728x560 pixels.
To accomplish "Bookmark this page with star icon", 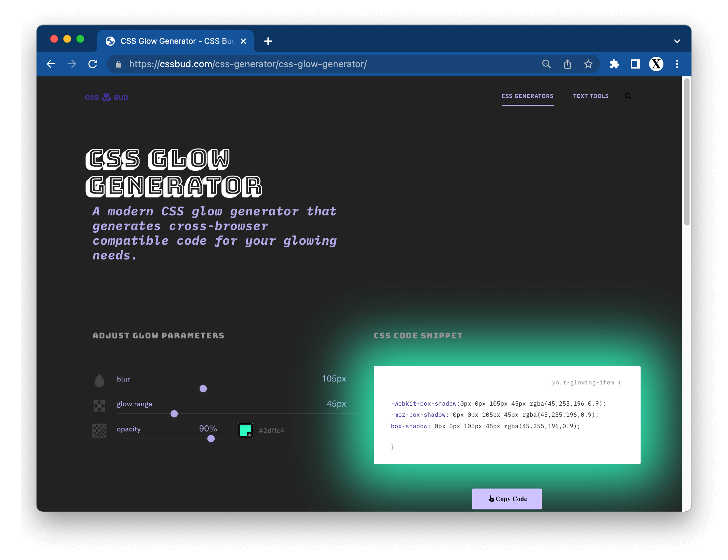I will tap(588, 64).
